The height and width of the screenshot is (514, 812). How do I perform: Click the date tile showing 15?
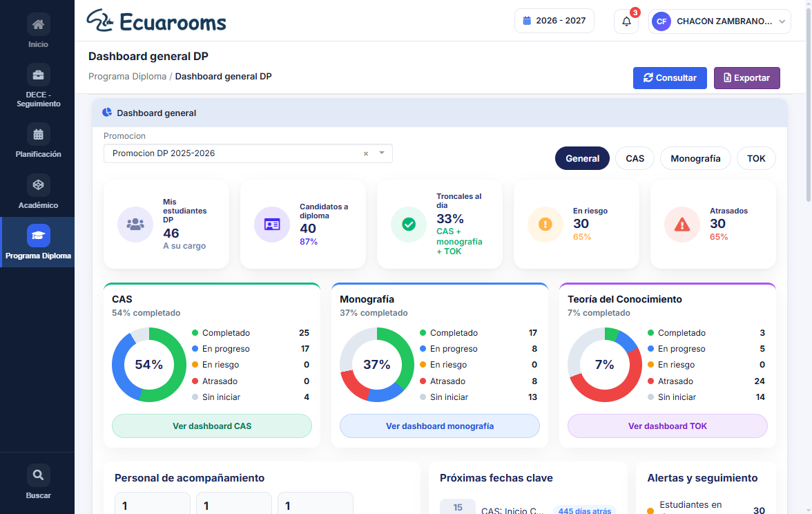(458, 507)
